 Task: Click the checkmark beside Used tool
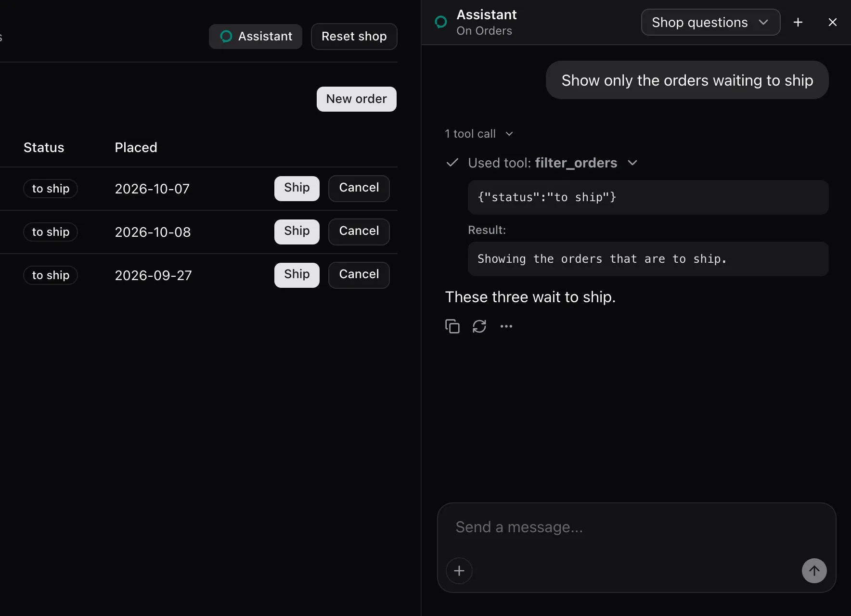pyautogui.click(x=452, y=163)
